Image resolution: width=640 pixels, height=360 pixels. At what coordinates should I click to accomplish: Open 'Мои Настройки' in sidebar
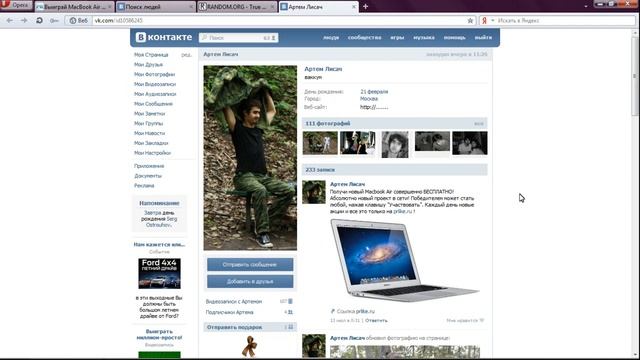click(x=152, y=153)
